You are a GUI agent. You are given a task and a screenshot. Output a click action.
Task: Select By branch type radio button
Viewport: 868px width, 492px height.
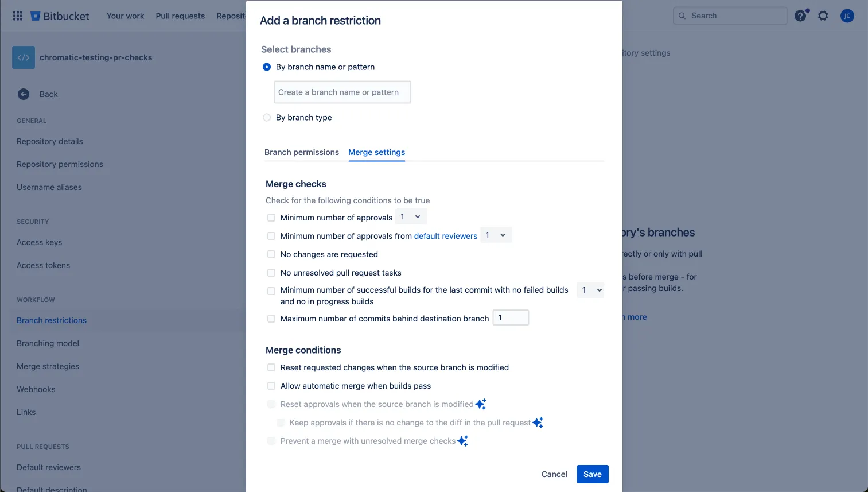267,118
